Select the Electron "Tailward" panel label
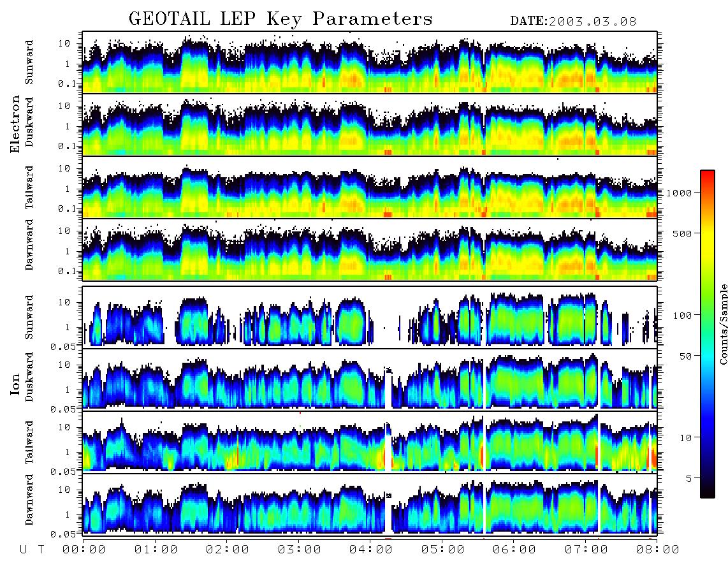The height and width of the screenshot is (561, 728). [29, 187]
